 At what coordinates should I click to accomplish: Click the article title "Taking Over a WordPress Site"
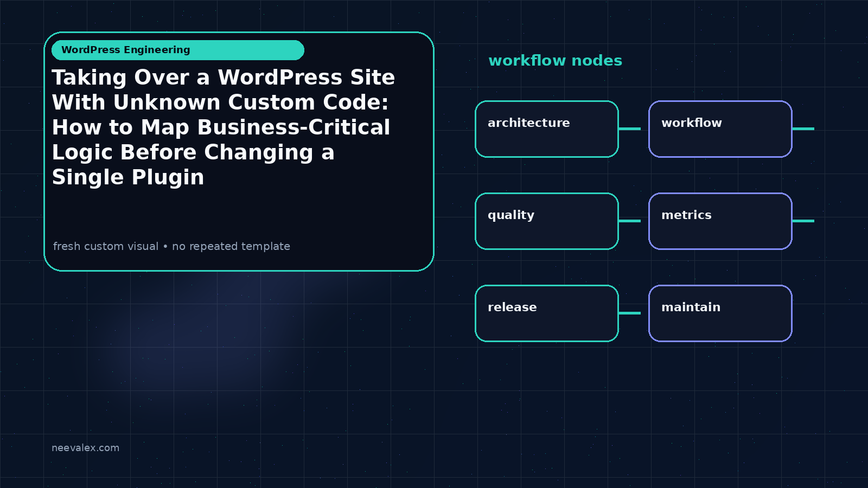coord(223,127)
